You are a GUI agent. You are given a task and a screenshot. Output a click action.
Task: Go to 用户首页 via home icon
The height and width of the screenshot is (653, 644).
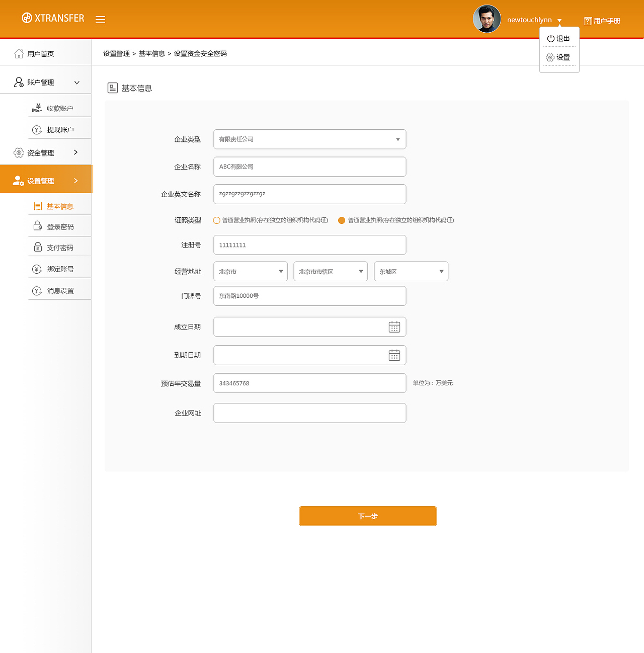(x=19, y=54)
